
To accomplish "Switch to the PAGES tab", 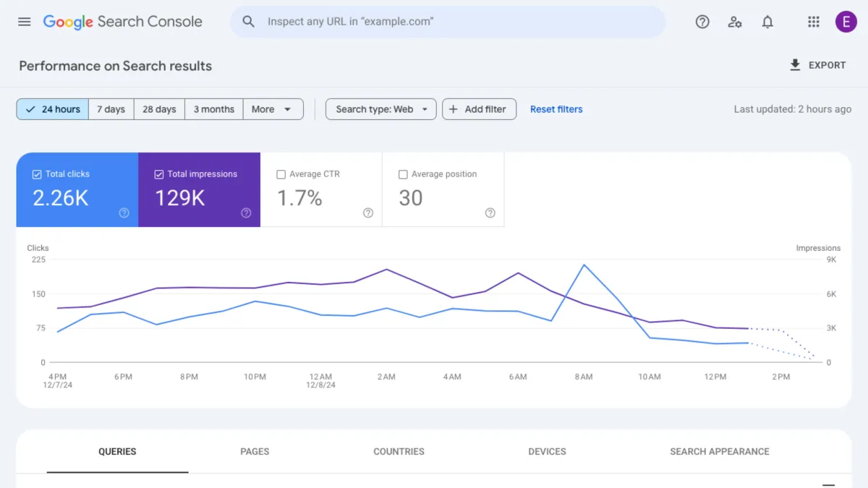I will pos(255,451).
